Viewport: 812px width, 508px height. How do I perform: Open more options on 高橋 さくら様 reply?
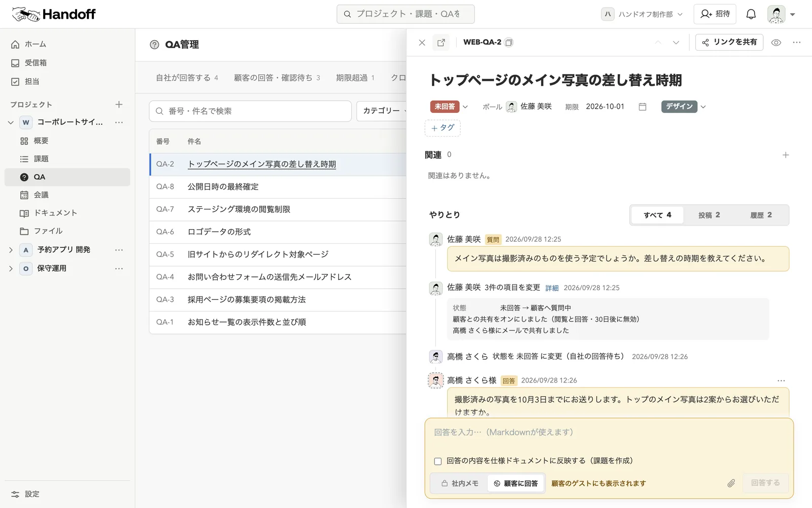pos(781,380)
